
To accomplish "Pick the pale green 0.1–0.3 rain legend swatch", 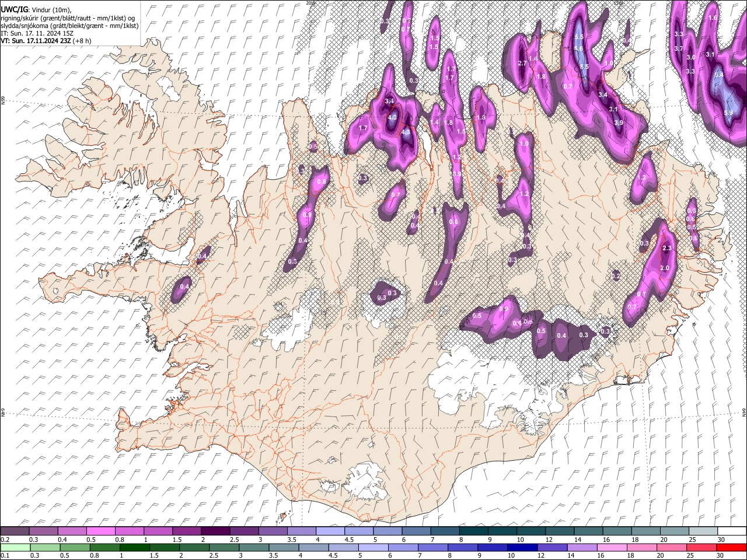I will pyautogui.click(x=15, y=548).
